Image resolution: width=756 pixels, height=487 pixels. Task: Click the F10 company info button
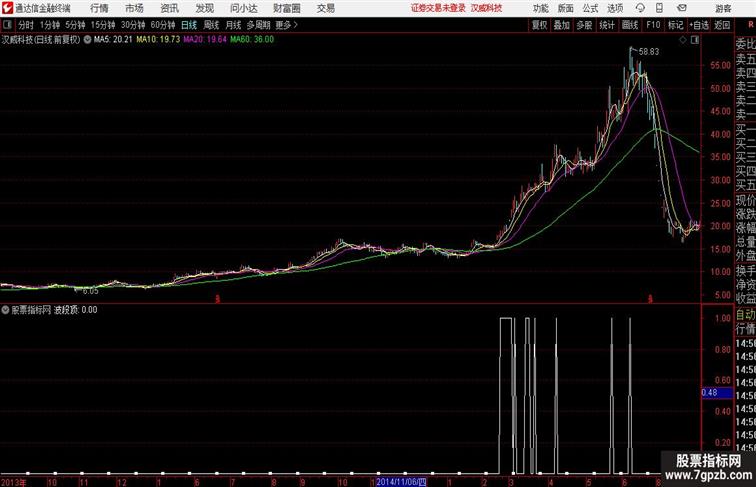pos(653,25)
